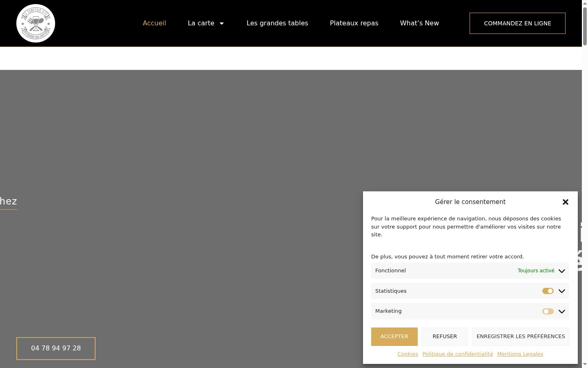The image size is (588, 368).
Task: Expand the Fonctionnel category chevron
Action: (x=562, y=271)
